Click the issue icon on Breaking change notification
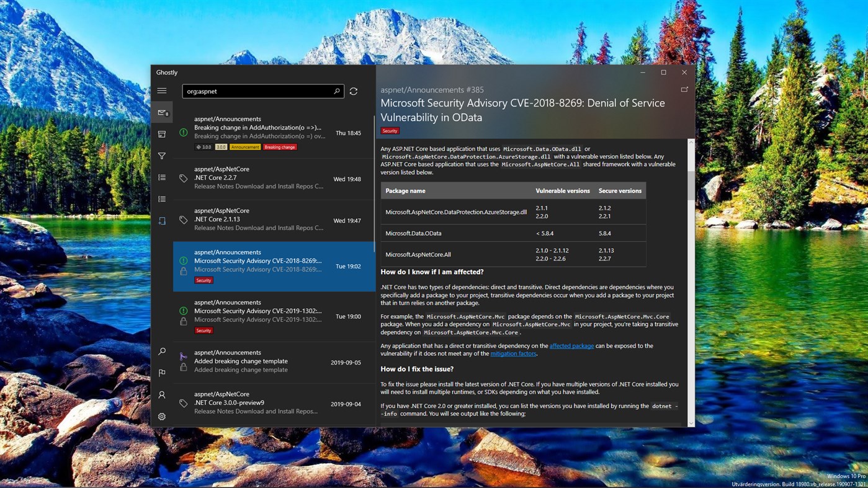This screenshot has width=868, height=488. pos(184,133)
